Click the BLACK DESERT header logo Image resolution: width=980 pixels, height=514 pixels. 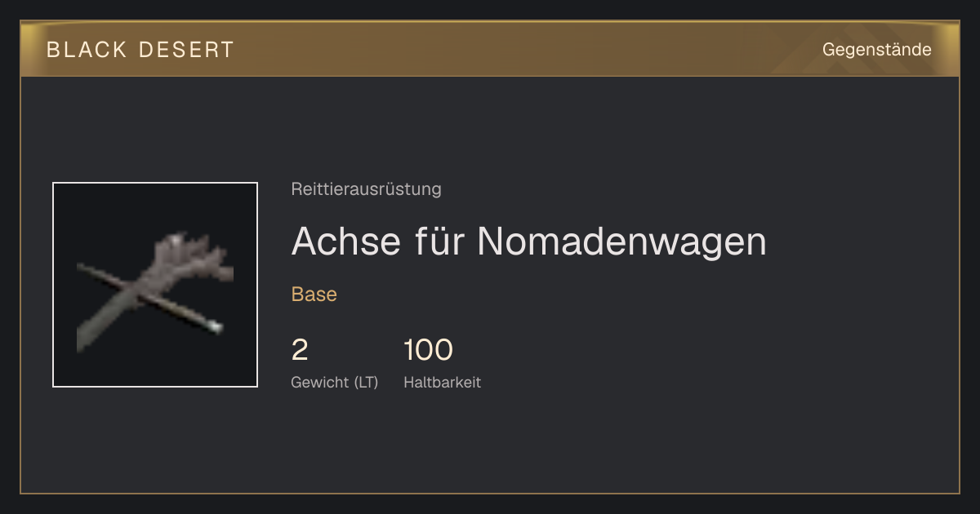click(x=140, y=50)
